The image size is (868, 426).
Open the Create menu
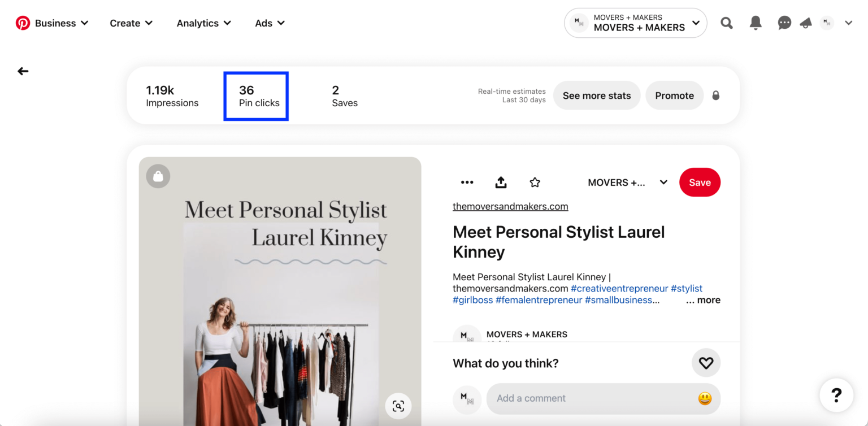131,23
